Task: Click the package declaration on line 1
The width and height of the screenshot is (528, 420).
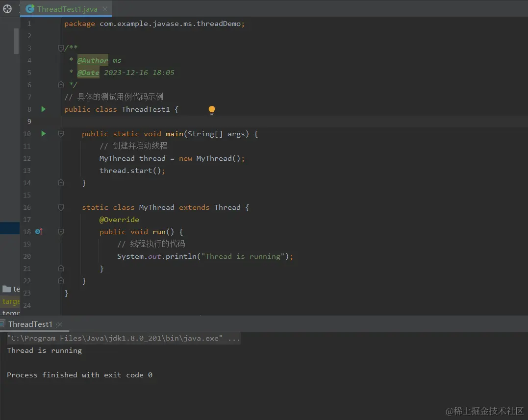Action: (154, 24)
